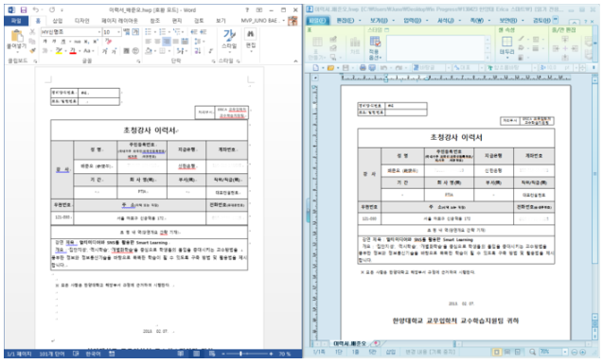603x364 pixels.
Task: Click the numbered list icon in Word
Action: tap(163, 32)
